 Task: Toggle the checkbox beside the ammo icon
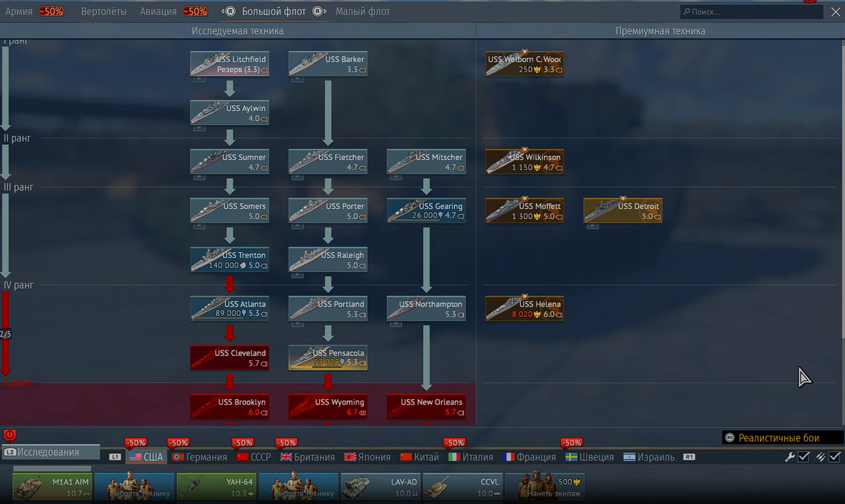click(x=835, y=457)
